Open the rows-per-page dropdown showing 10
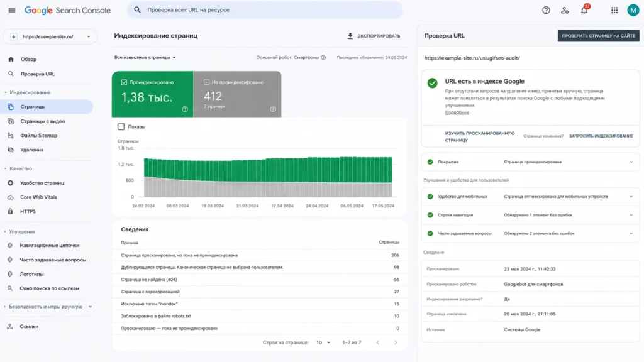 [x=323, y=343]
